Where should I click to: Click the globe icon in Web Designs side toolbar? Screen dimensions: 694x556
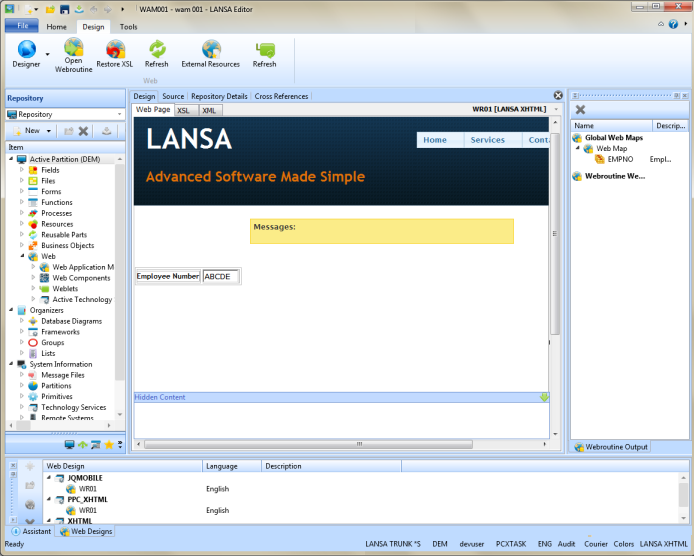(30, 504)
